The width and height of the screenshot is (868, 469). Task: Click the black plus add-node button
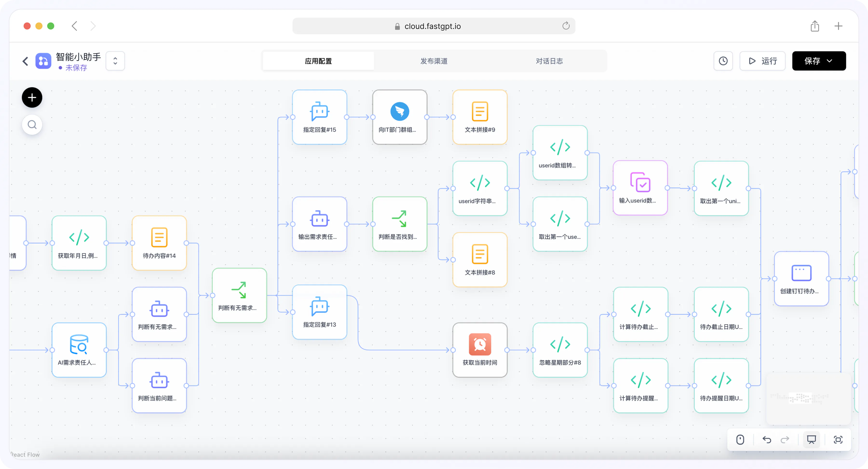[x=32, y=97]
